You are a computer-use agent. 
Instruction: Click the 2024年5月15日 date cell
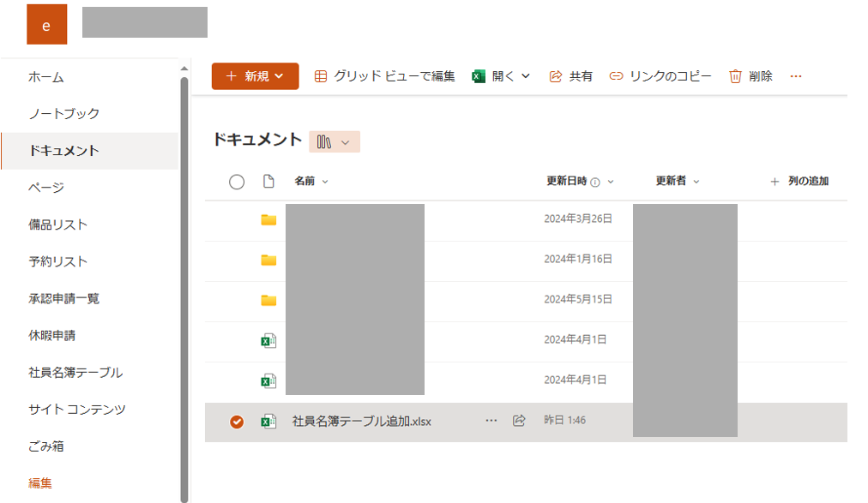(x=578, y=300)
